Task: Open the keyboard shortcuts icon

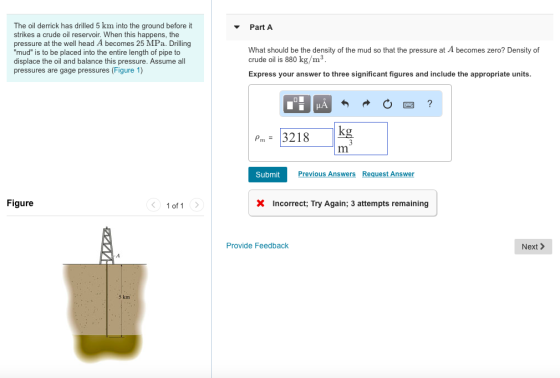Action: [x=408, y=105]
